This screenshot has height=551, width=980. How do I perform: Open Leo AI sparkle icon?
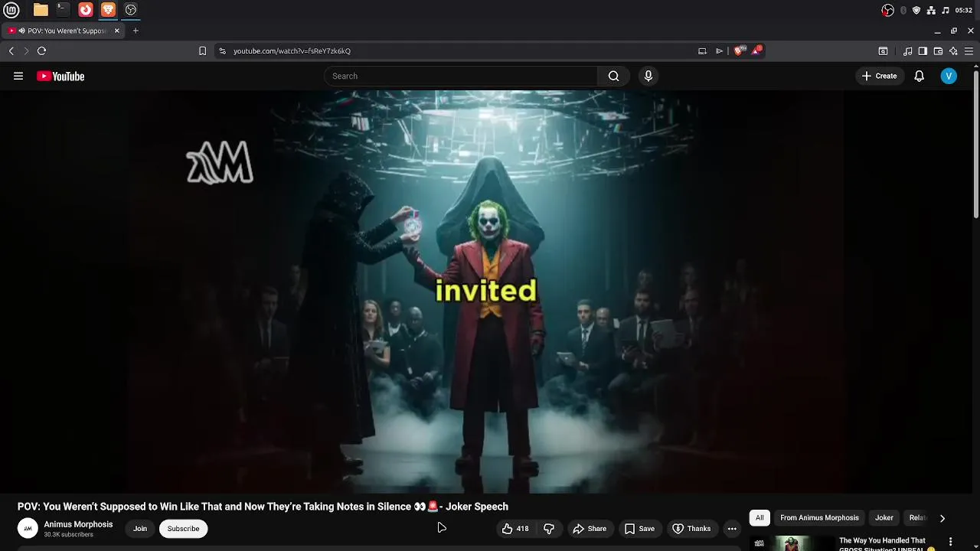[953, 51]
